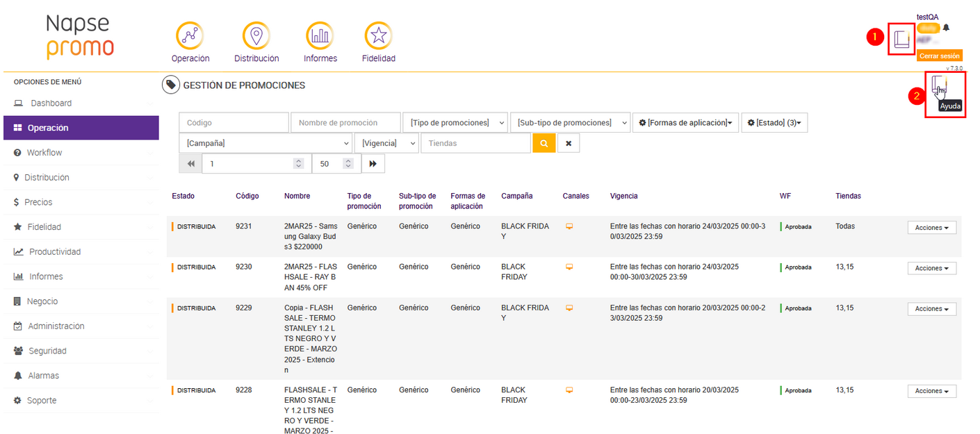Open Workflow in the side menu

[x=44, y=153]
